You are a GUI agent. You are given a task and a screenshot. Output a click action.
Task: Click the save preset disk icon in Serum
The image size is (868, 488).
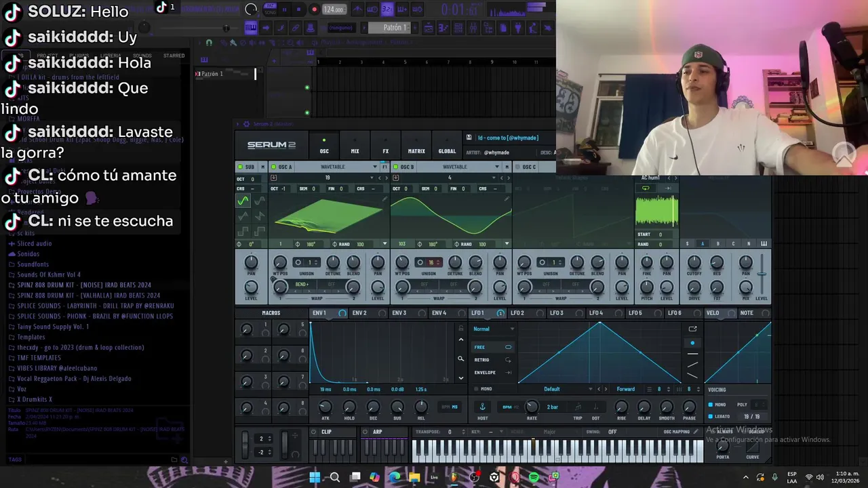click(x=469, y=138)
